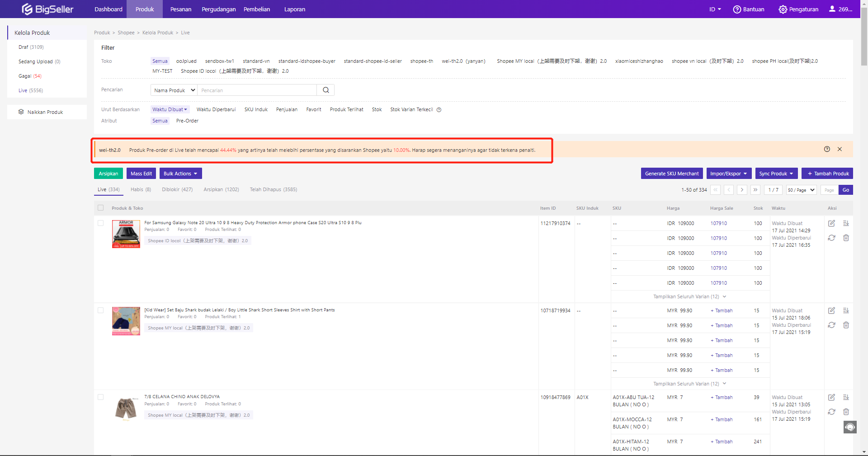Dismiss the pre-order warning banner

[840, 149]
